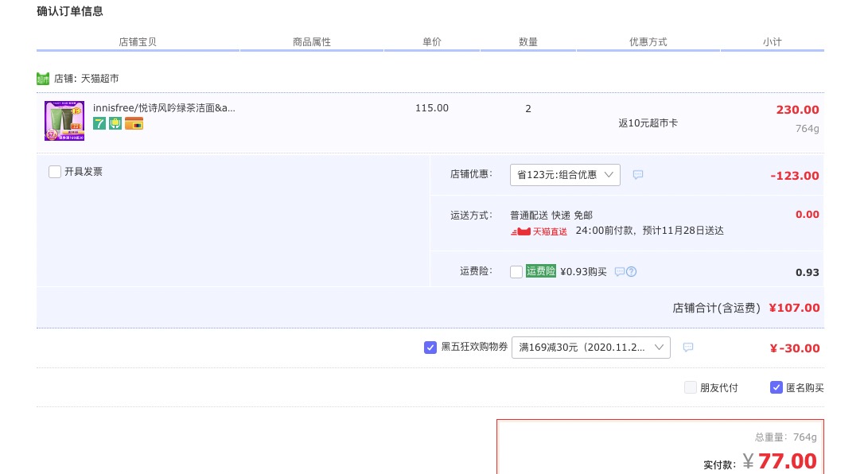Click the 普通配送 快递 免邮 shipping text
The image size is (868, 474).
click(x=551, y=216)
